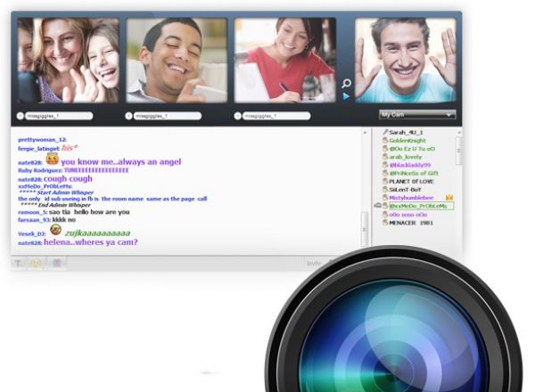This screenshot has width=535, height=392.
Task: Click the name field under the woman in red's cam
Action: click(x=276, y=116)
